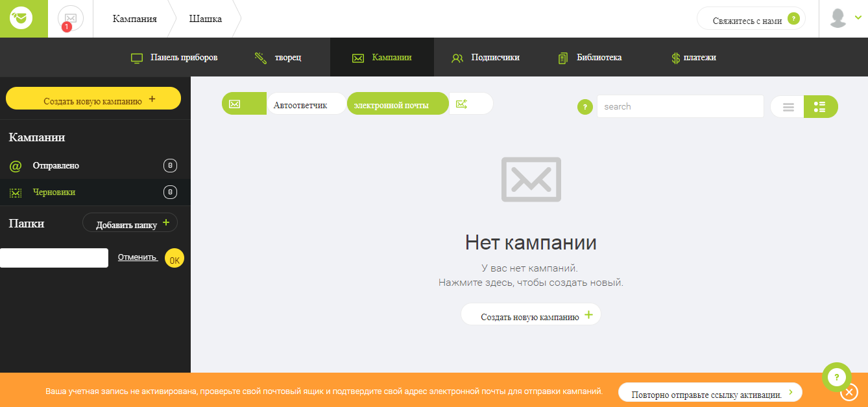This screenshot has width=868, height=407.
Task: Select the творец (creator) tool icon
Action: 261,57
